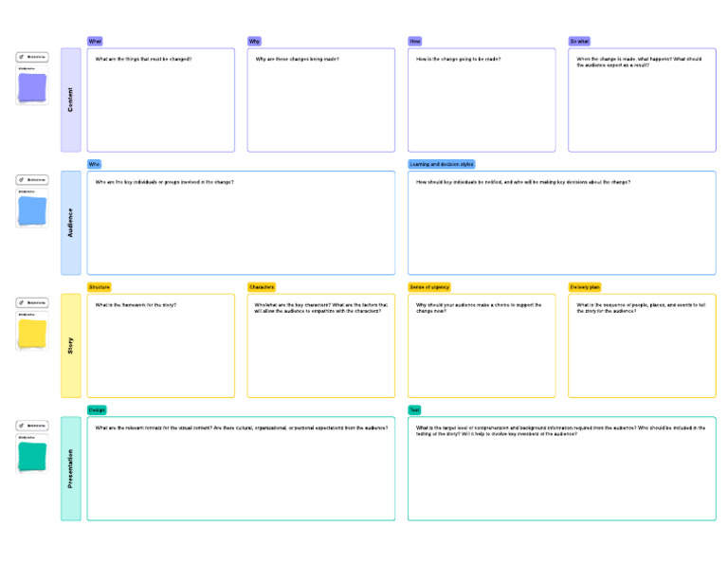Select text 'What are the relevant formats for the visual content?'
Image resolution: width=728 pixels, height=563 pixels.
(154, 427)
